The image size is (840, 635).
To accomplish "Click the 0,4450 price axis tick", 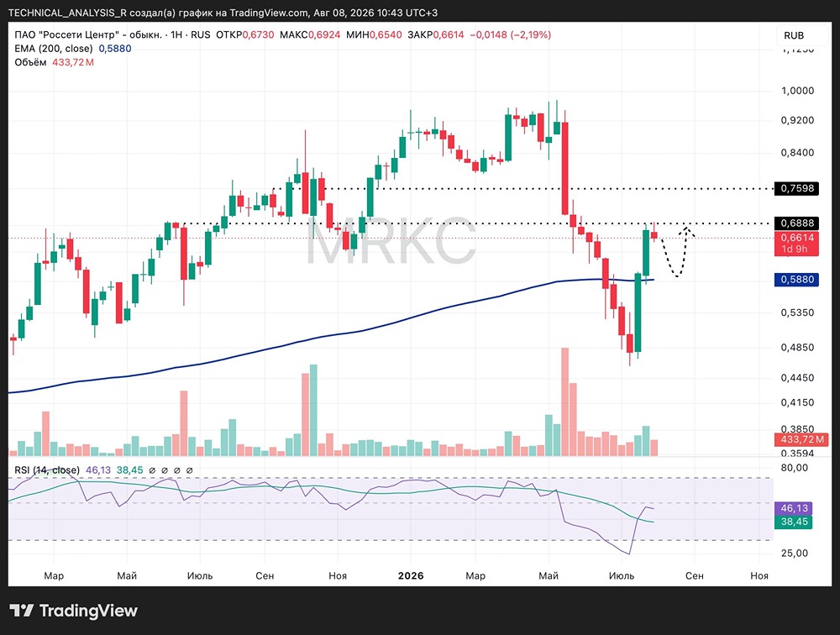I will pos(797,378).
